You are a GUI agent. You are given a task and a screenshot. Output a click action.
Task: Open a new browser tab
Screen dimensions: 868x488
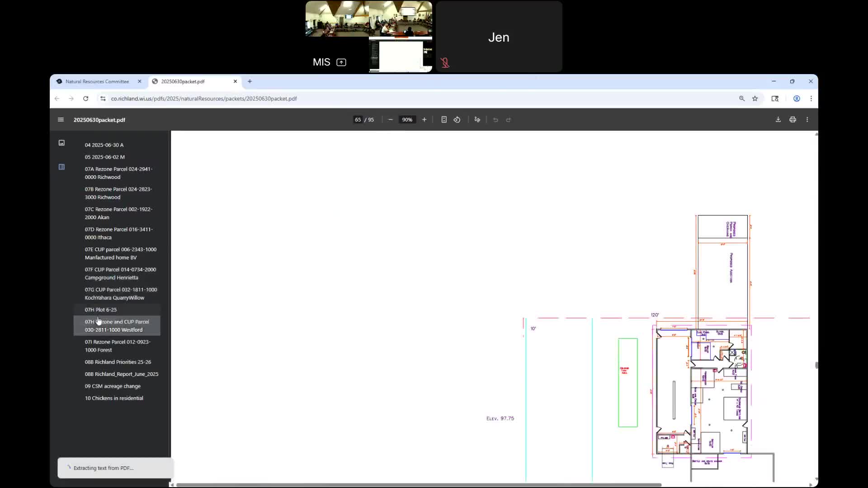[x=250, y=81]
